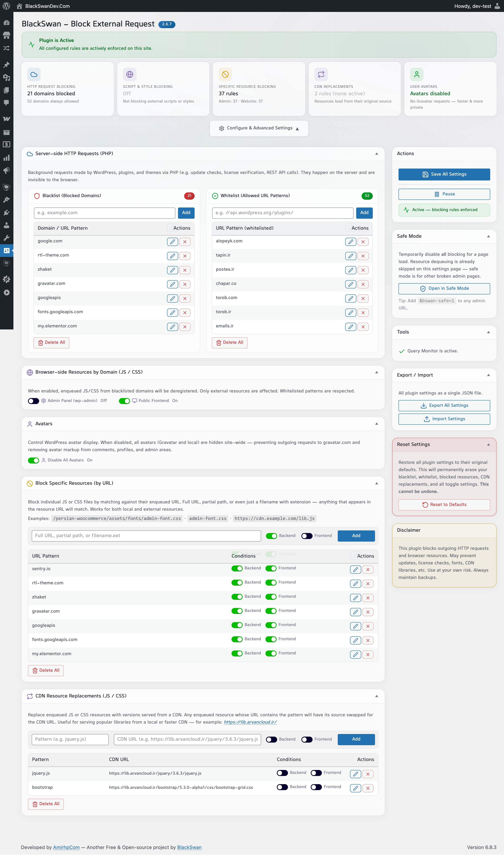Delete the sentry.io blocked resource rule
Image resolution: width=504 pixels, height=855 pixels.
368,569
